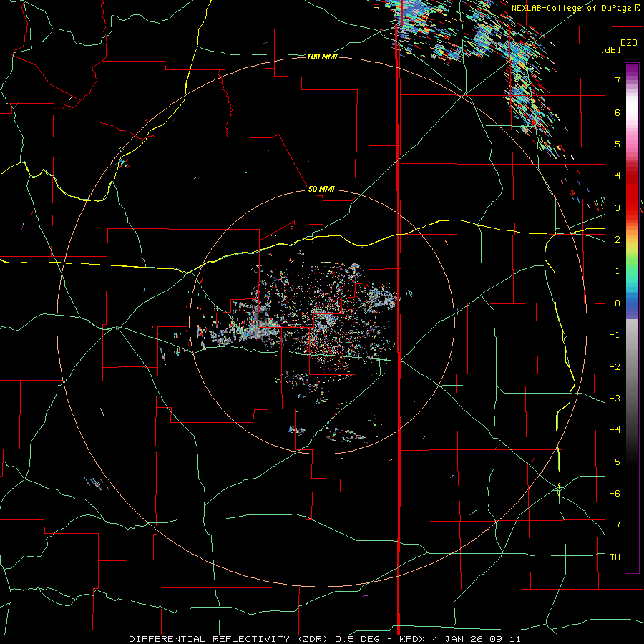This screenshot has height=644, width=644.
Task: Click the -5 dB label on color scale
Action: coord(615,462)
